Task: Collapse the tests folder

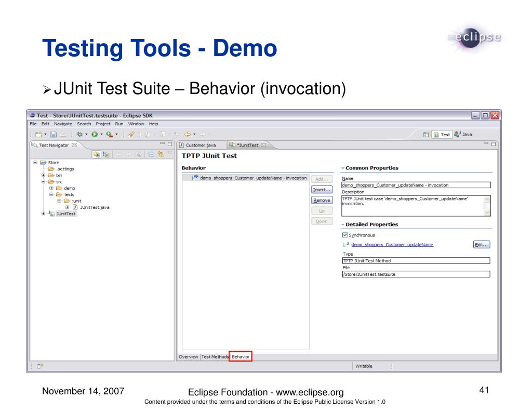Action: pos(51,194)
